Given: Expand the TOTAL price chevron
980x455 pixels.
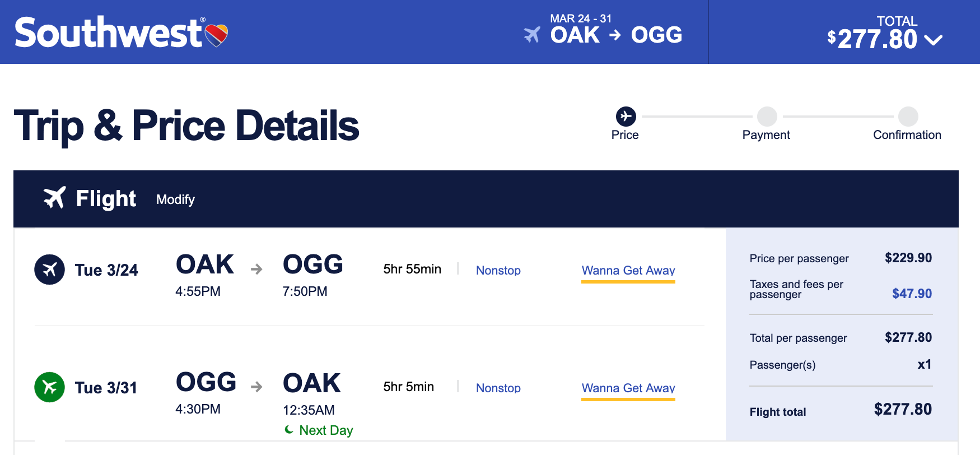Looking at the screenshot, I should coord(934,40).
